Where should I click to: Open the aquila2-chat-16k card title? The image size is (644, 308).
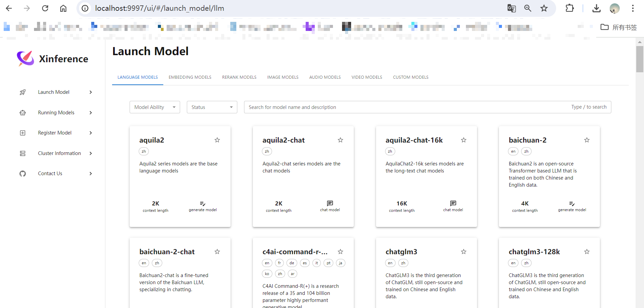tap(414, 140)
